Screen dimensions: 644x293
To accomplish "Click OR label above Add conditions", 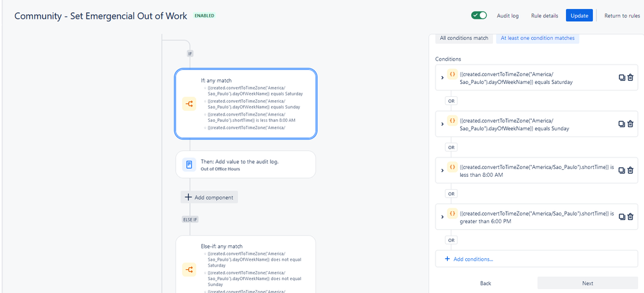I will tap(451, 240).
